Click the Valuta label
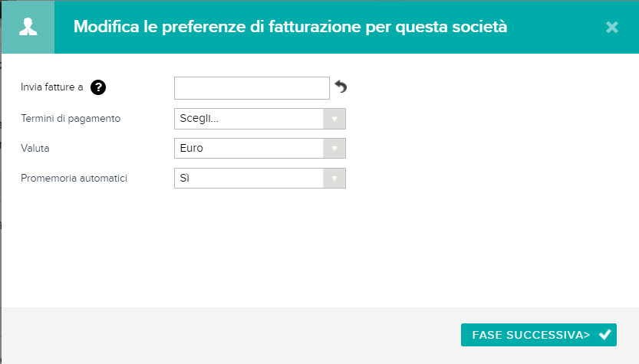 pyautogui.click(x=35, y=148)
